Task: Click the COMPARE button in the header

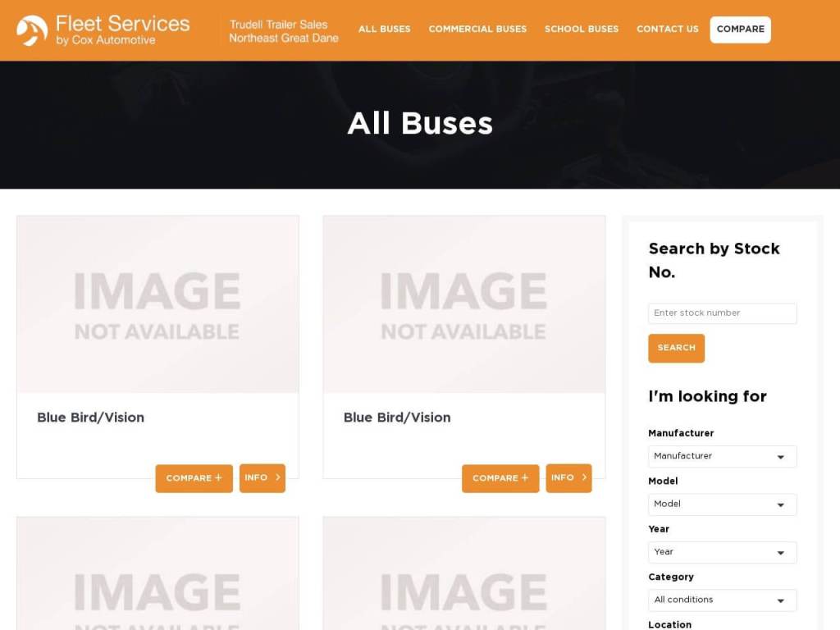Action: 740,29
